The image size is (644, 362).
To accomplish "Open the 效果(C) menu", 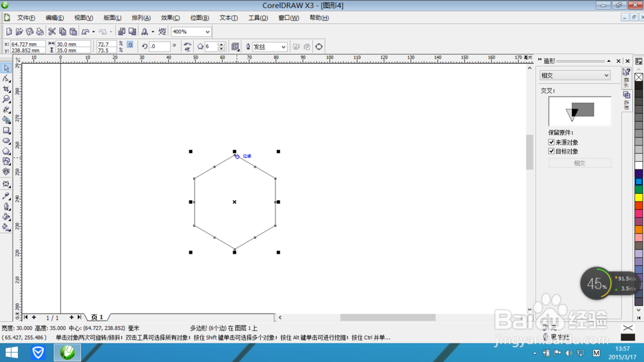I will 170,17.
